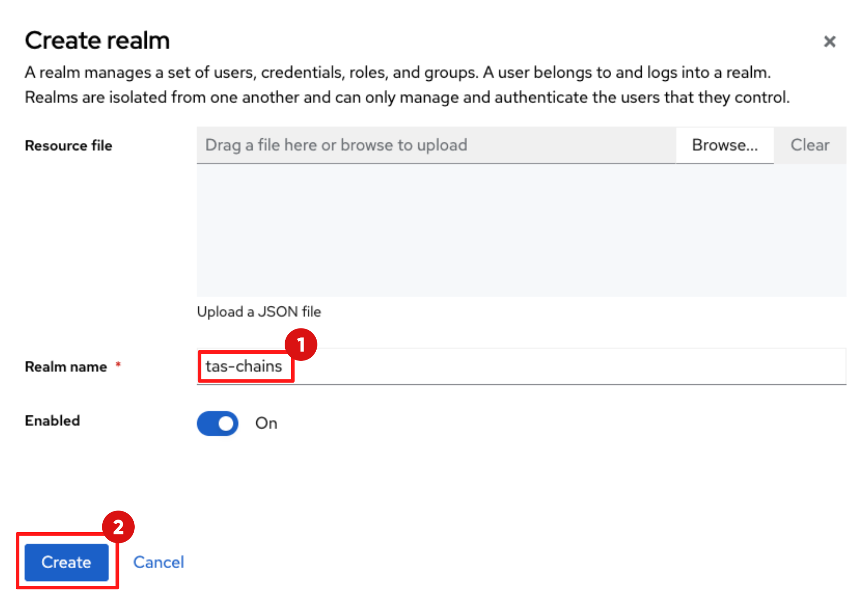This screenshot has width=868, height=602.
Task: Click the Enabled label
Action: [x=52, y=420]
